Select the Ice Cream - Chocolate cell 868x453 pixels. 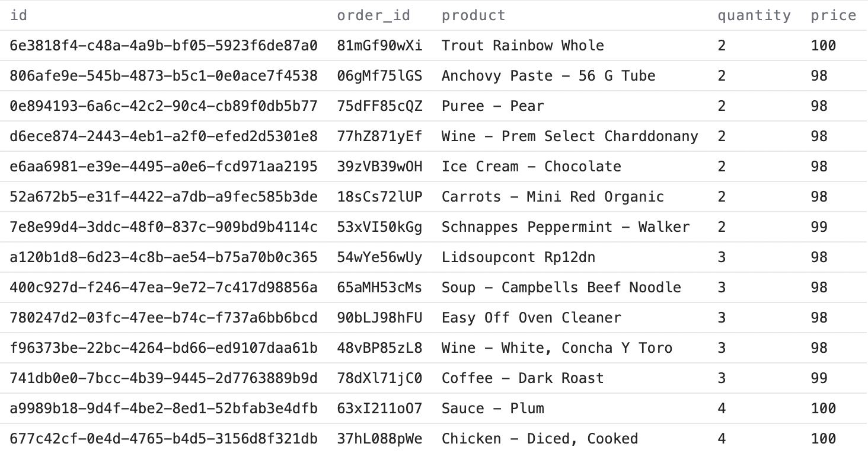(x=531, y=167)
